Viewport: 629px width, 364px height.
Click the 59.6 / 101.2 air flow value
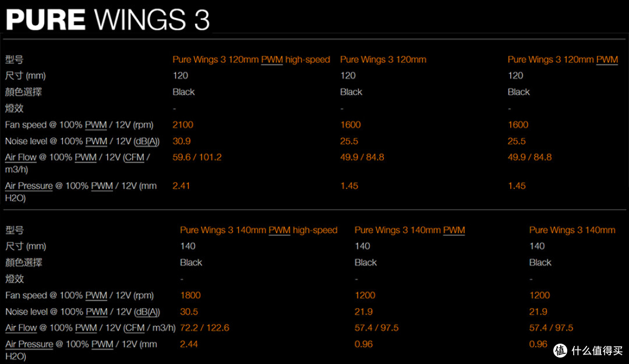click(x=197, y=157)
